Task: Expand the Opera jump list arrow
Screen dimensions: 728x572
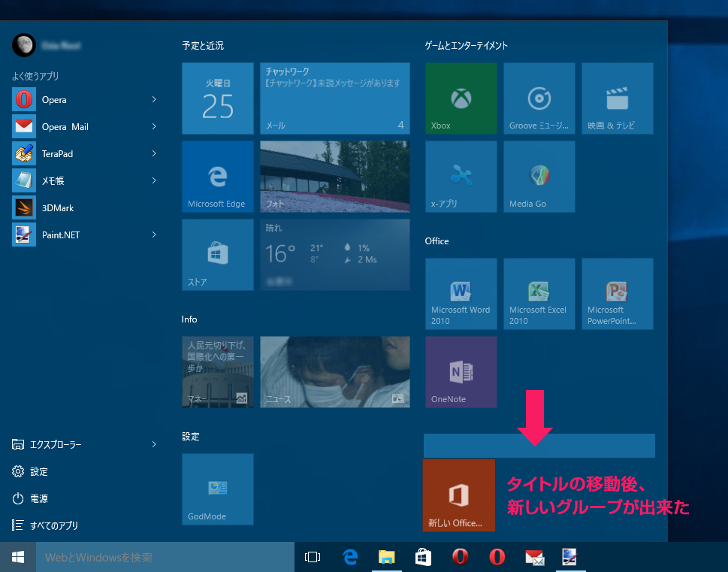Action: point(154,99)
